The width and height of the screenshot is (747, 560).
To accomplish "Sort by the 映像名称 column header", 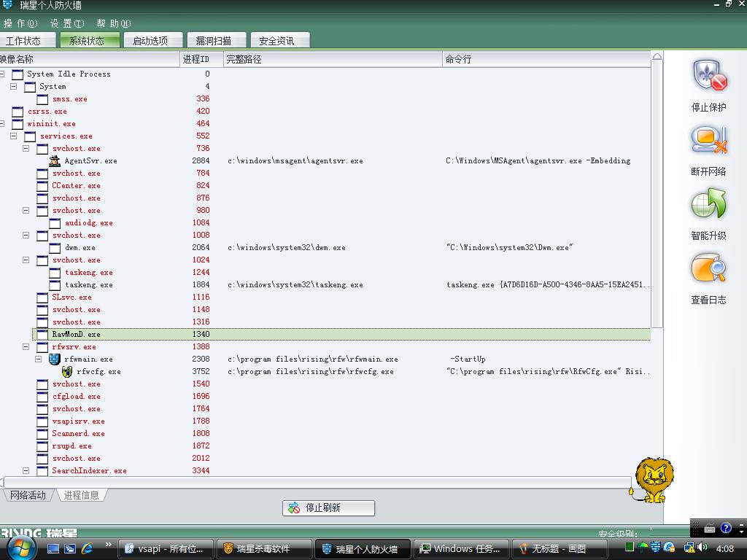I will click(x=90, y=59).
